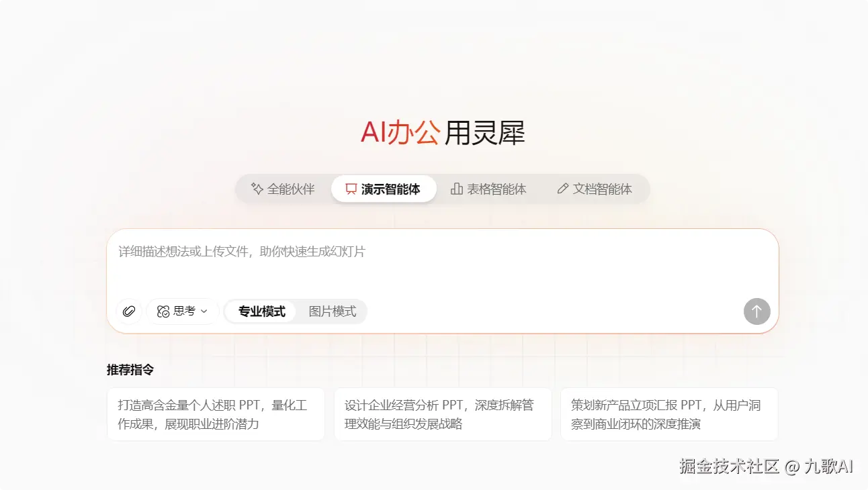Open the attach file option in input bar
The image size is (868, 490).
[x=128, y=311]
